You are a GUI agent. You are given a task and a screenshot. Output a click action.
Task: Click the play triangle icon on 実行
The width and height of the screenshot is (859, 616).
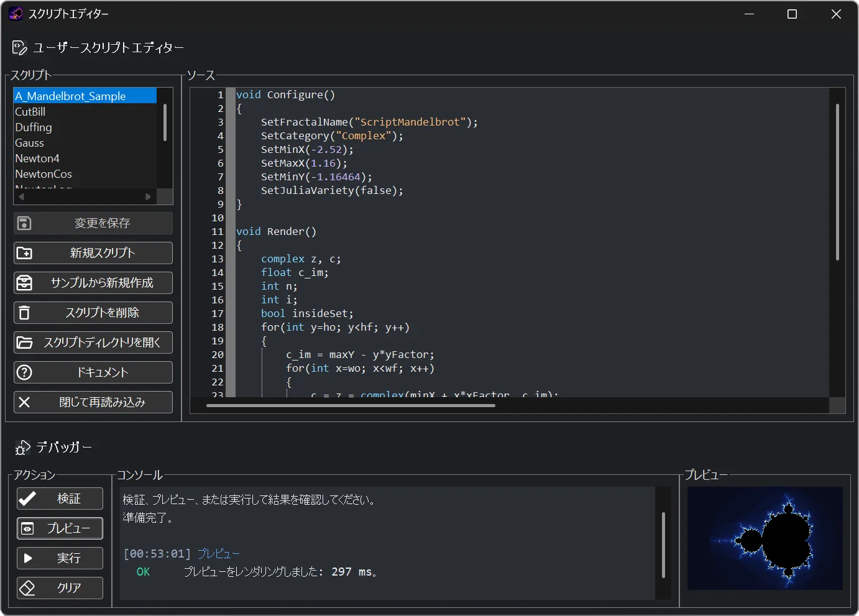(x=27, y=558)
